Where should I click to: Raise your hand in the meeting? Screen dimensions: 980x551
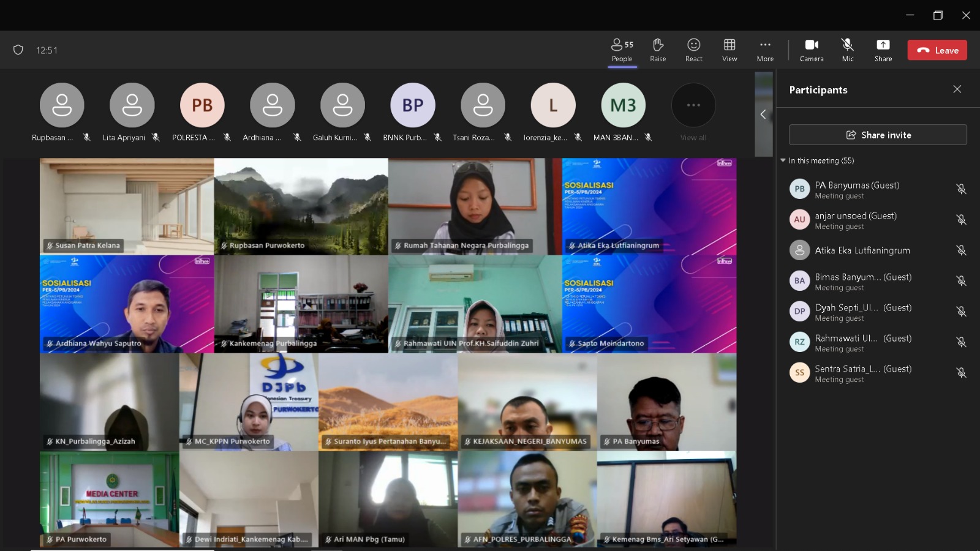click(658, 50)
